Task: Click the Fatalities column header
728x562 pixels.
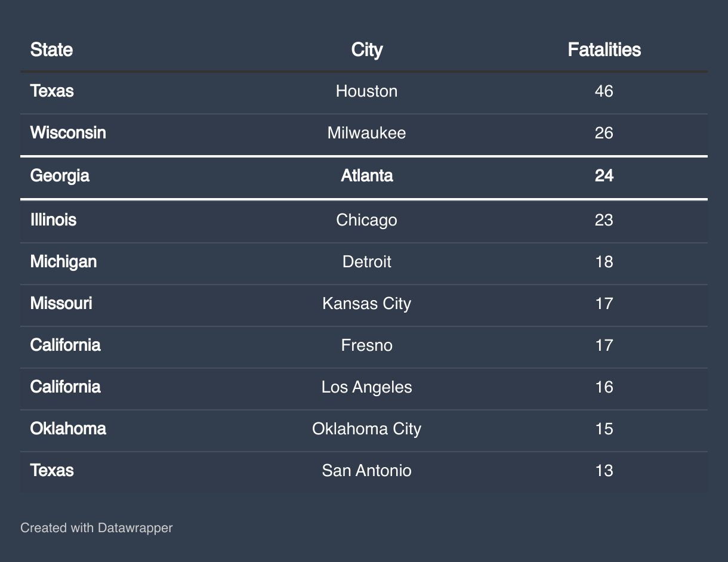Action: [604, 50]
